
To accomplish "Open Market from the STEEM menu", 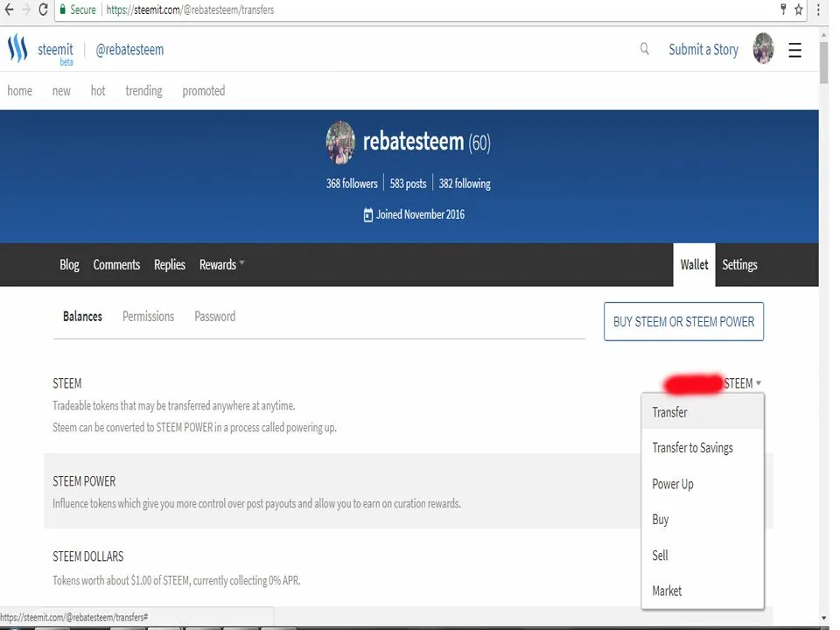I will (x=703, y=591).
